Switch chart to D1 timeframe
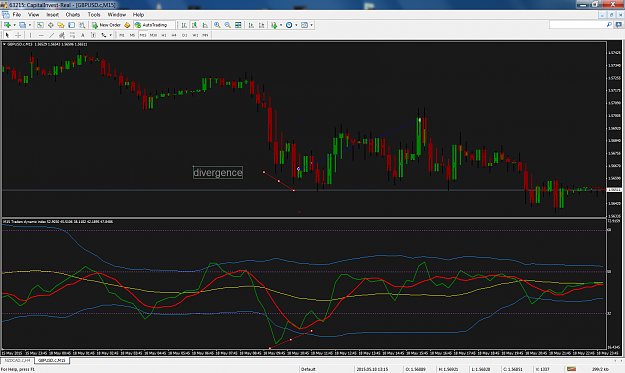Image resolution: width=625 pixels, height=373 pixels. 185,35
